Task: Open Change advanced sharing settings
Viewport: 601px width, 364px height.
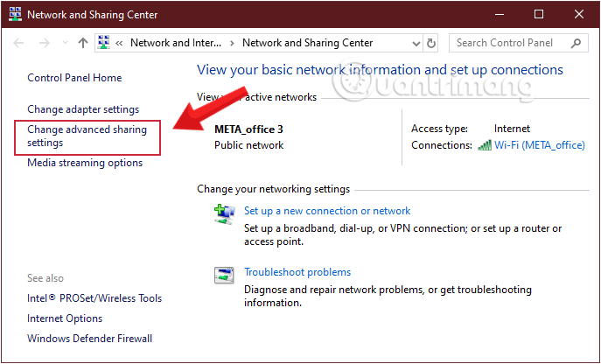Action: (x=87, y=136)
